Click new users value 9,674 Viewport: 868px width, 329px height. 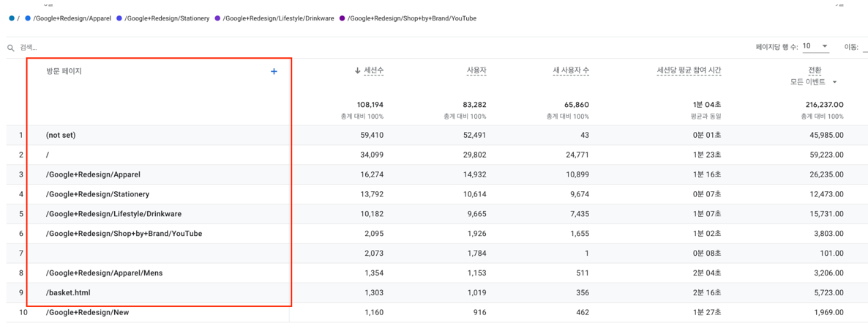[x=580, y=194]
